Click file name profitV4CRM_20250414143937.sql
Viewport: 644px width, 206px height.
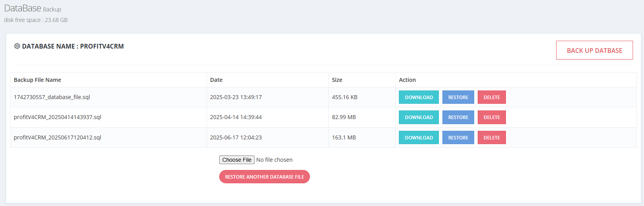(57, 117)
